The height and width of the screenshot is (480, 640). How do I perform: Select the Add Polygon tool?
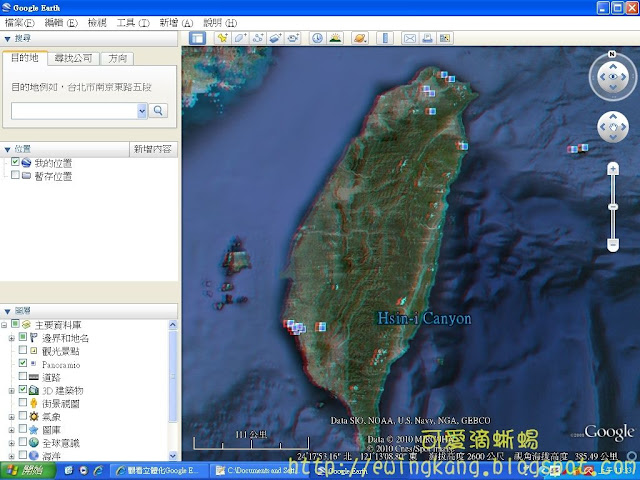pyautogui.click(x=240, y=38)
